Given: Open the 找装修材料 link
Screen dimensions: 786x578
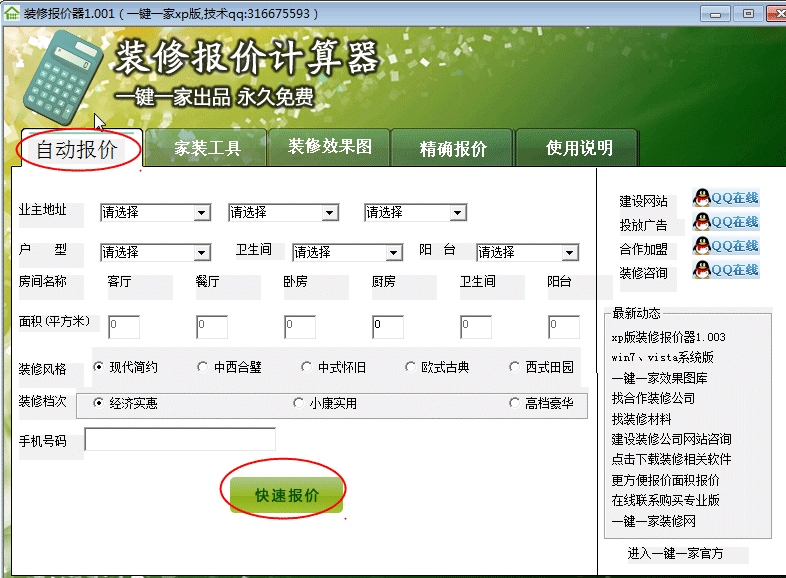Looking at the screenshot, I should click(x=641, y=419).
